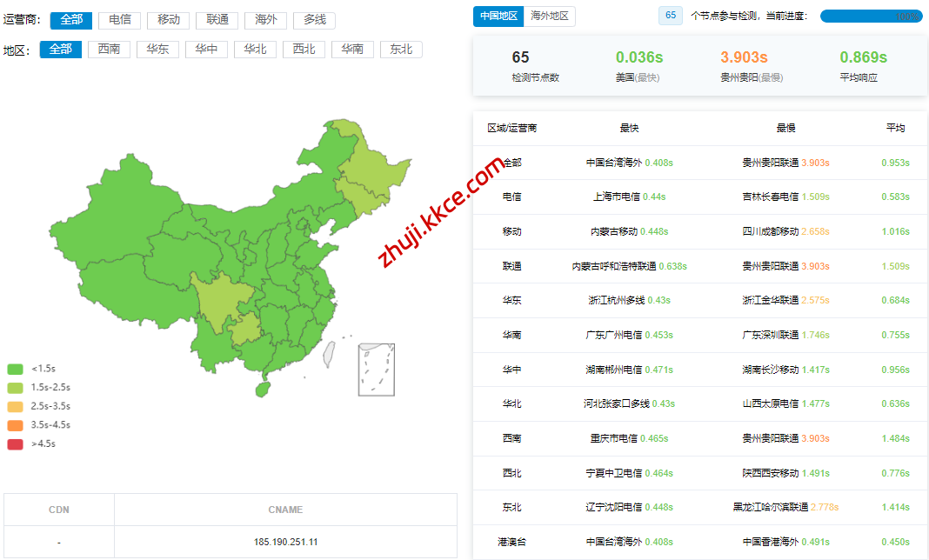Image resolution: width=929 pixels, height=560 pixels.
Task: Click the detection progress bar
Action: click(x=871, y=16)
